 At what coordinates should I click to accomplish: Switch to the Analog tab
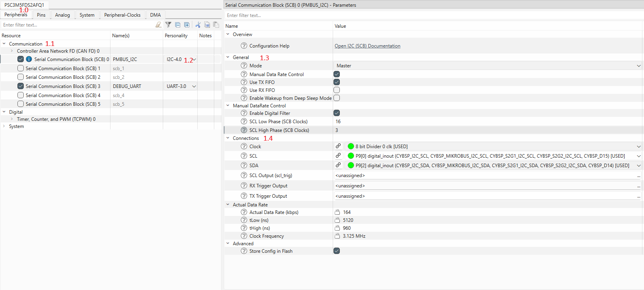(63, 15)
